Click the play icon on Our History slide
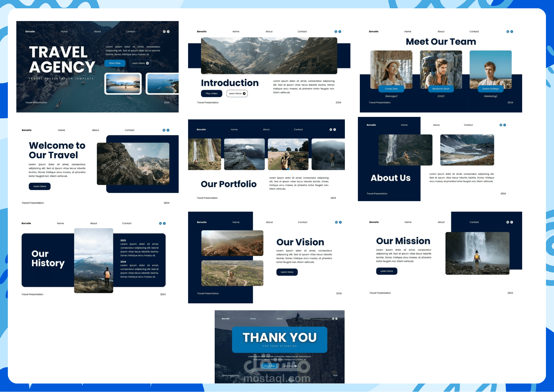This screenshot has height=392, width=554. point(164,223)
